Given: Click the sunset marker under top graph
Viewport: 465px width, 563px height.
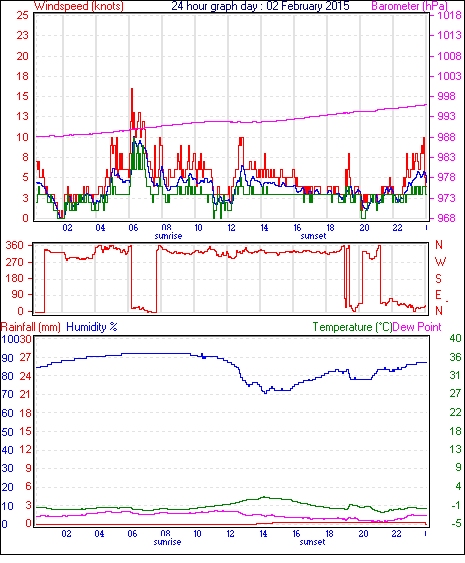Looking at the screenshot, I should (x=313, y=236).
